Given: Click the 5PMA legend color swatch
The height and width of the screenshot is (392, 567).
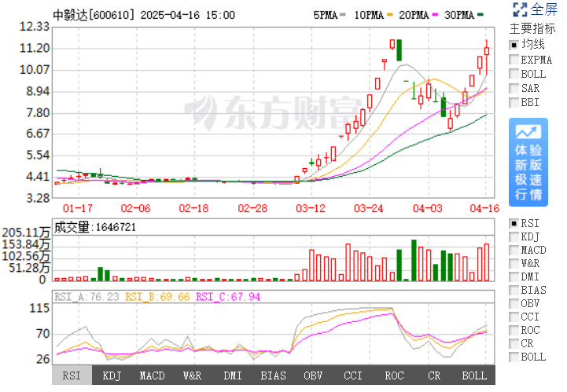Looking at the screenshot, I should point(344,15).
